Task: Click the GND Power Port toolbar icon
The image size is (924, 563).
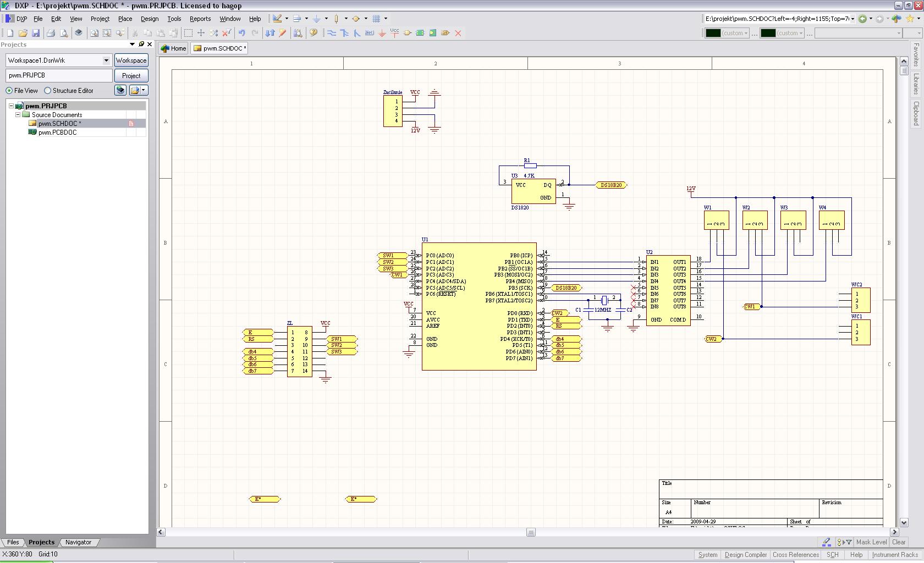Action: [382, 33]
